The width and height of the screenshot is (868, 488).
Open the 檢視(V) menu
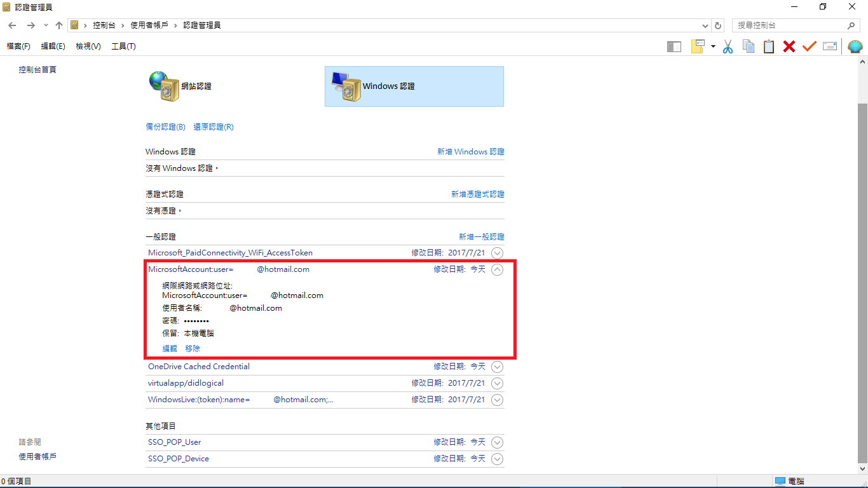pos(88,46)
